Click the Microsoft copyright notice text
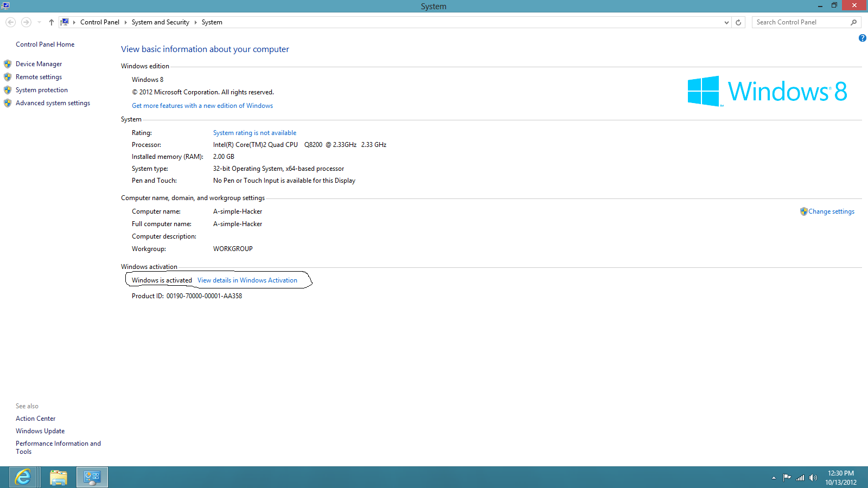The height and width of the screenshot is (488, 868). click(x=203, y=92)
